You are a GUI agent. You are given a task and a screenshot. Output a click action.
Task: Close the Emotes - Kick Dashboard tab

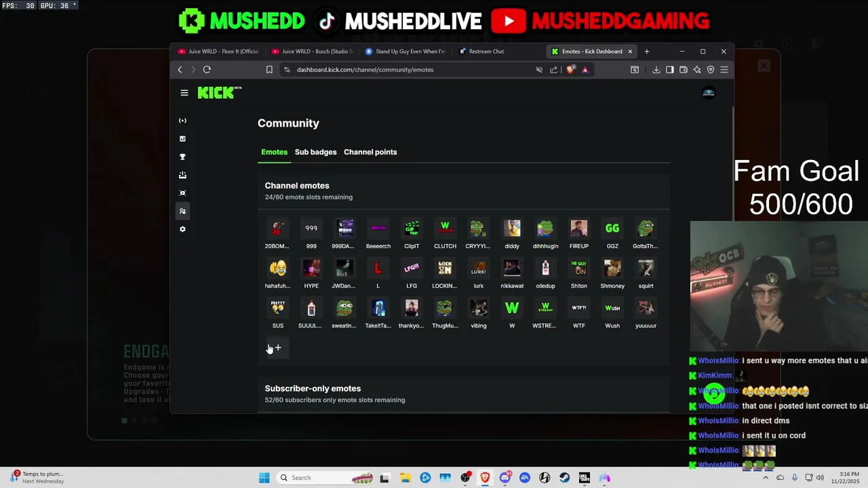630,52
